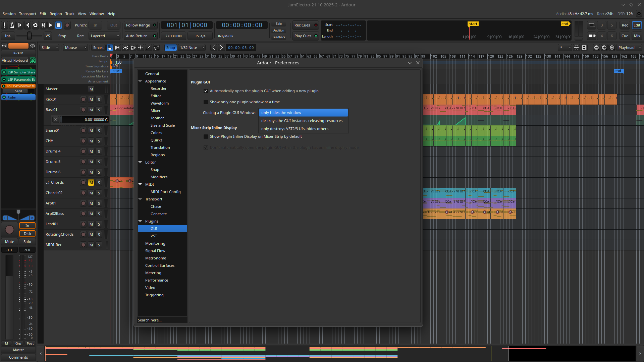Open the Region menu
This screenshot has width=644, height=362.
coord(56,14)
